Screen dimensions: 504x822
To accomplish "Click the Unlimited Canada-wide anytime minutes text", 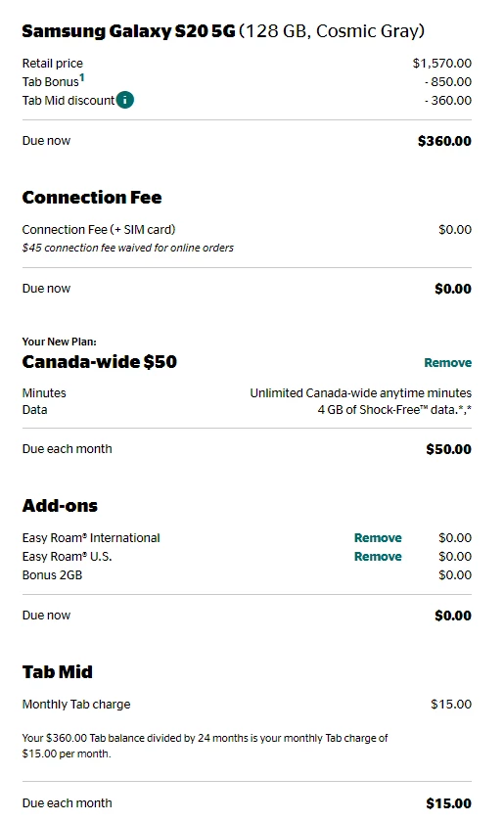I will click(360, 393).
